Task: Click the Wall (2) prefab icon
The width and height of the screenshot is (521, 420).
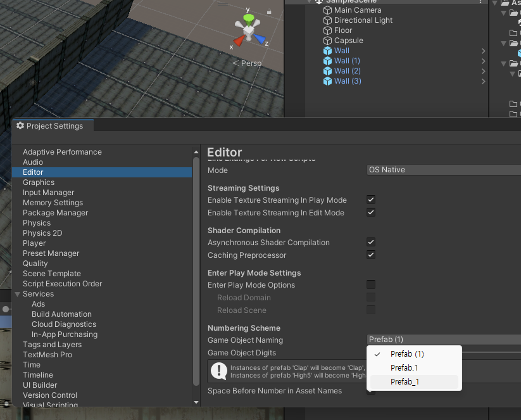Action: (x=327, y=71)
